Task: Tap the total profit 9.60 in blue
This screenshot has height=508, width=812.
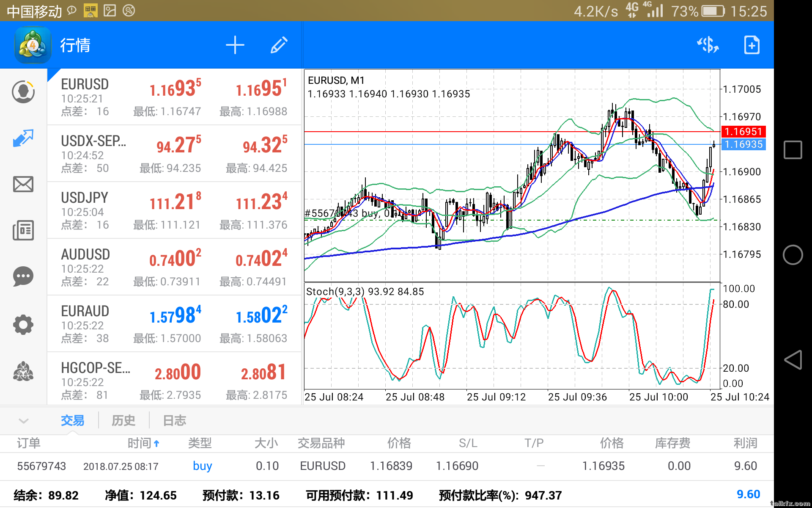Action: coord(748,494)
